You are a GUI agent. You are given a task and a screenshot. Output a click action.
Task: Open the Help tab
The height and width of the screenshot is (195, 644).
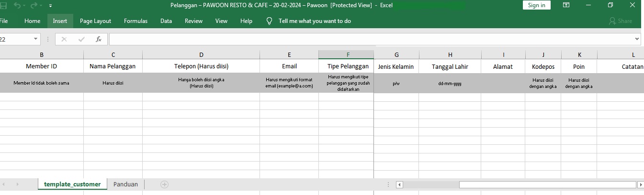tap(246, 21)
